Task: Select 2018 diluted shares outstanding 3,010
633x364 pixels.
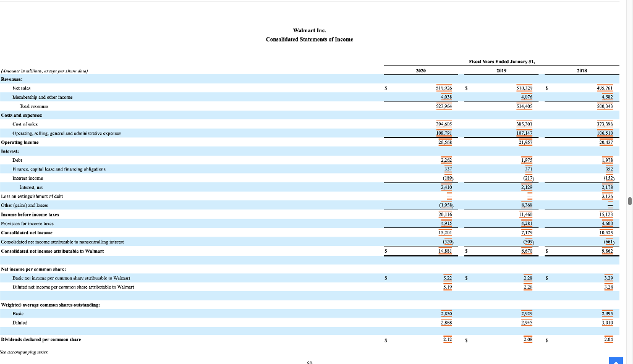Action: coord(607,323)
